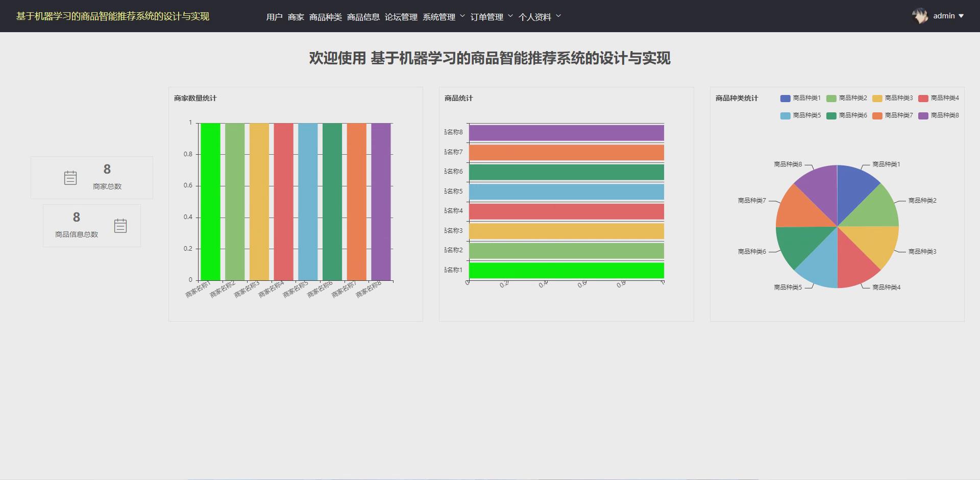Click the 商品信息总数 statistic label

click(77, 234)
